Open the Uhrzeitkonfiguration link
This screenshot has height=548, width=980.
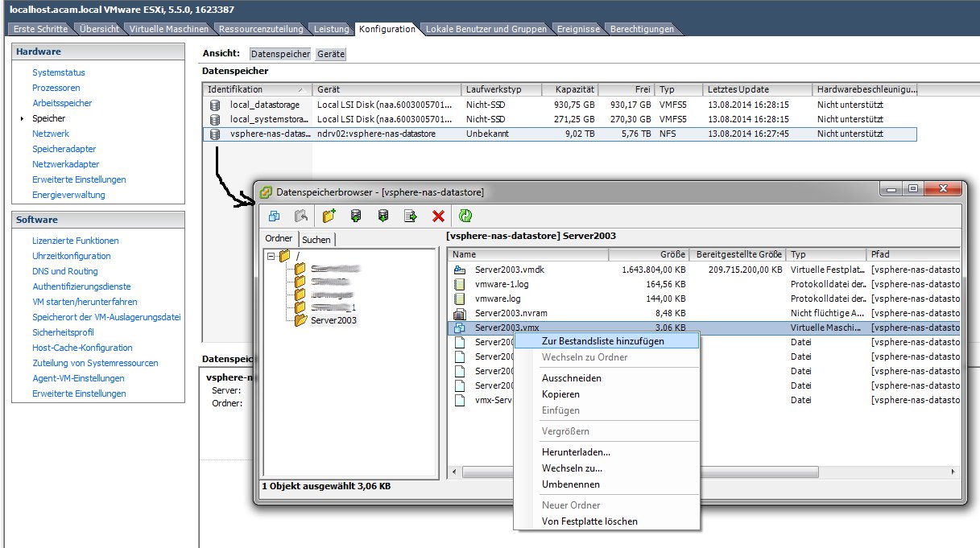(72, 256)
